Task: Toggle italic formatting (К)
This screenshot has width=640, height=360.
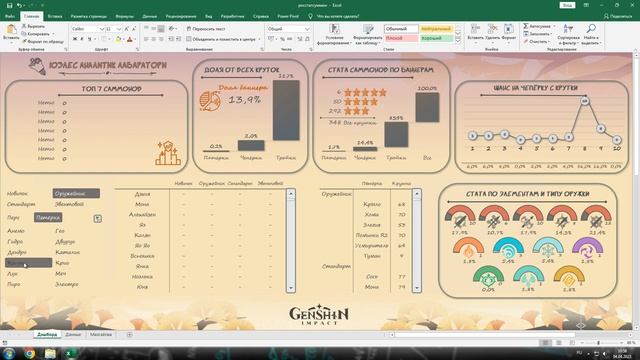Action: click(x=82, y=39)
